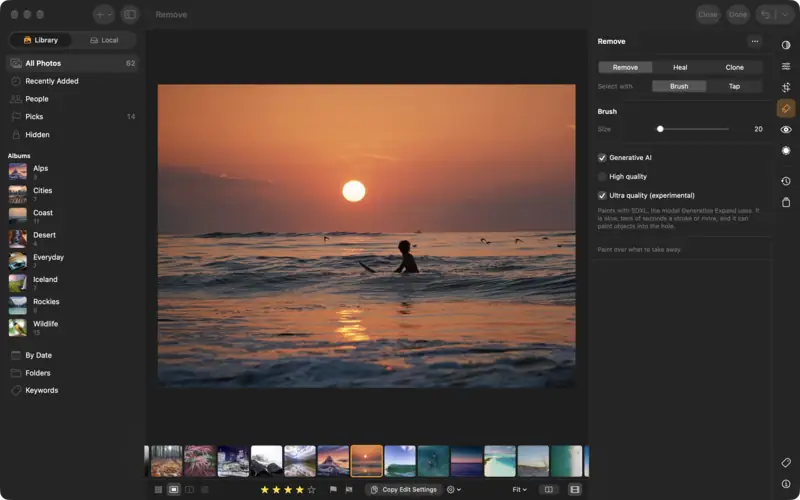Open the undo history chevron dropdown
Viewport: 800px width, 500px height.
tap(785, 14)
